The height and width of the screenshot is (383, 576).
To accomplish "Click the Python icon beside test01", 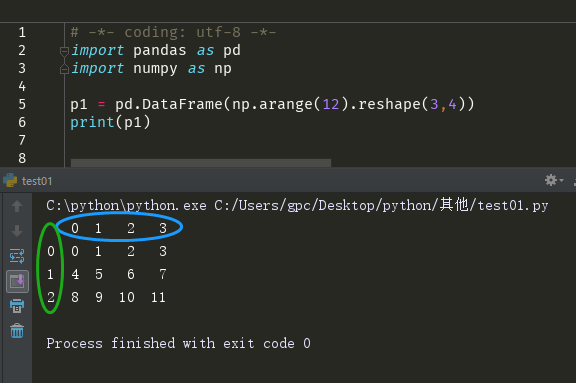I will (10, 180).
